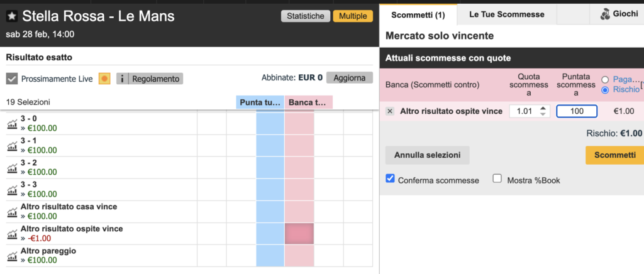Open chart for Altro risultato ospite vince

pos(13,234)
